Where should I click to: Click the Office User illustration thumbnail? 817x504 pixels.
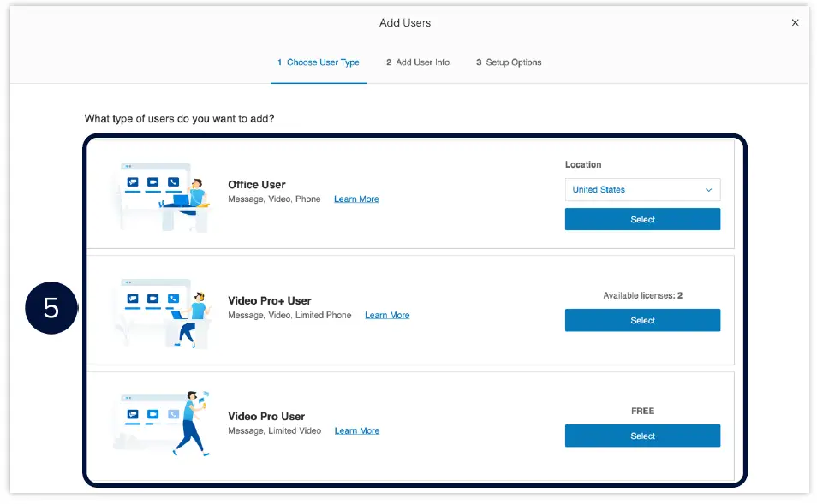(x=163, y=193)
